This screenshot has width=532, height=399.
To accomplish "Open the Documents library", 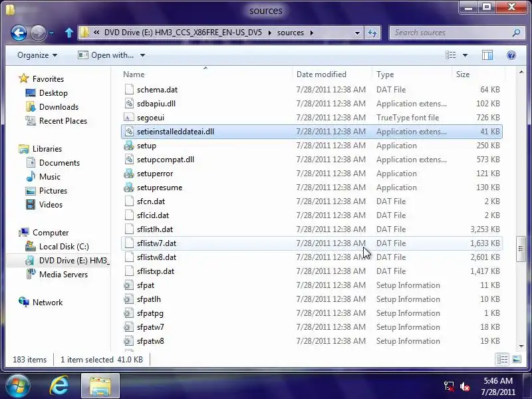I will coord(59,163).
